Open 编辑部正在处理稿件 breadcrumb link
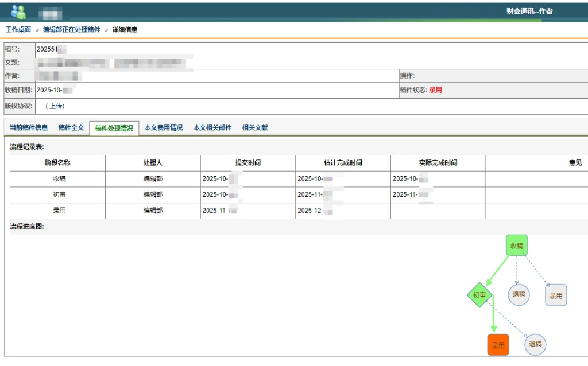Screen dimensions: 588x366 pyautogui.click(x=71, y=29)
